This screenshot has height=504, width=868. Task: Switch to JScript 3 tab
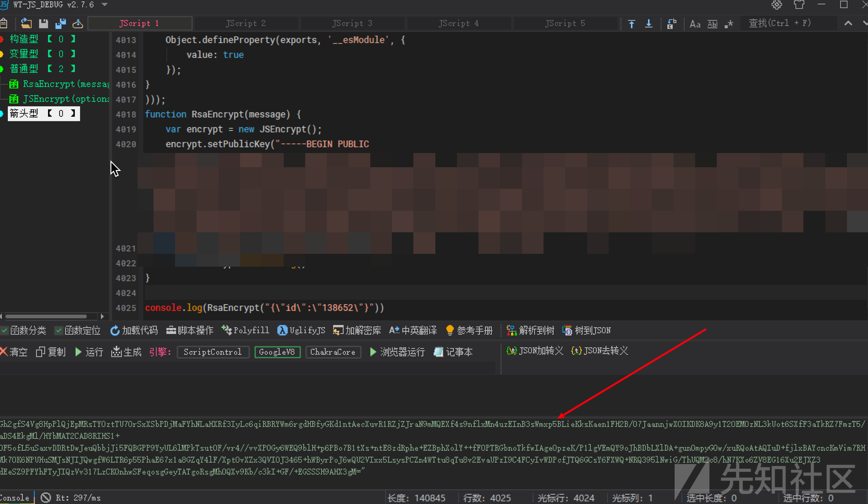(x=352, y=23)
